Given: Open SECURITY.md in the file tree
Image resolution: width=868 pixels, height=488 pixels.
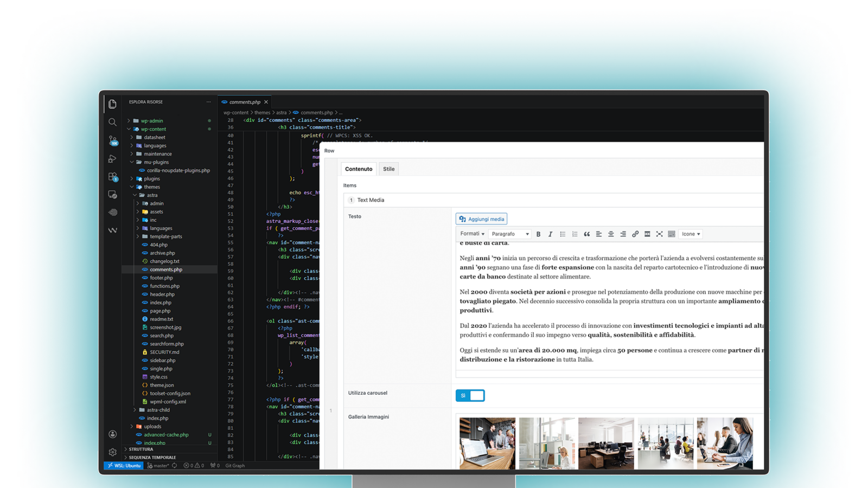Looking at the screenshot, I should point(164,352).
